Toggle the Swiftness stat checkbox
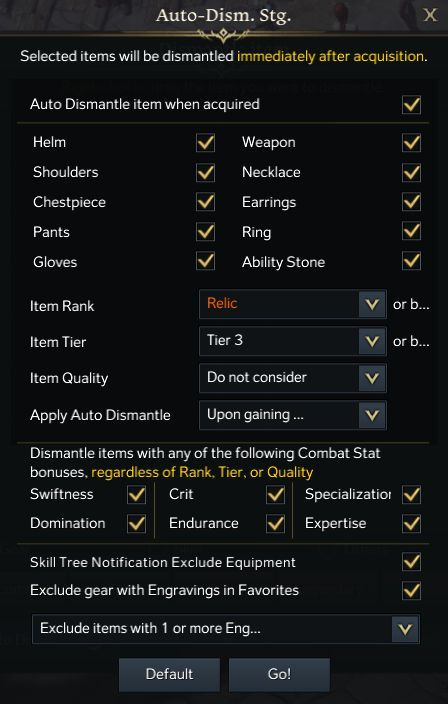Viewport: 448px width, 704px height. coord(136,495)
